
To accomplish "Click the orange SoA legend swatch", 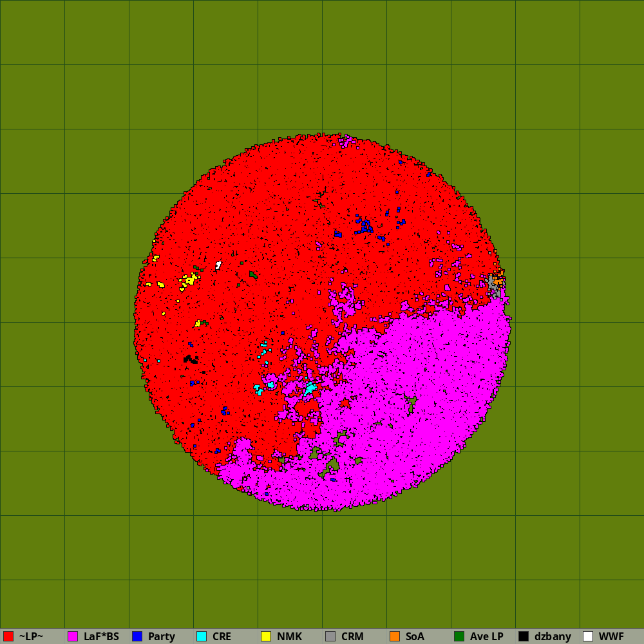I will [395, 636].
